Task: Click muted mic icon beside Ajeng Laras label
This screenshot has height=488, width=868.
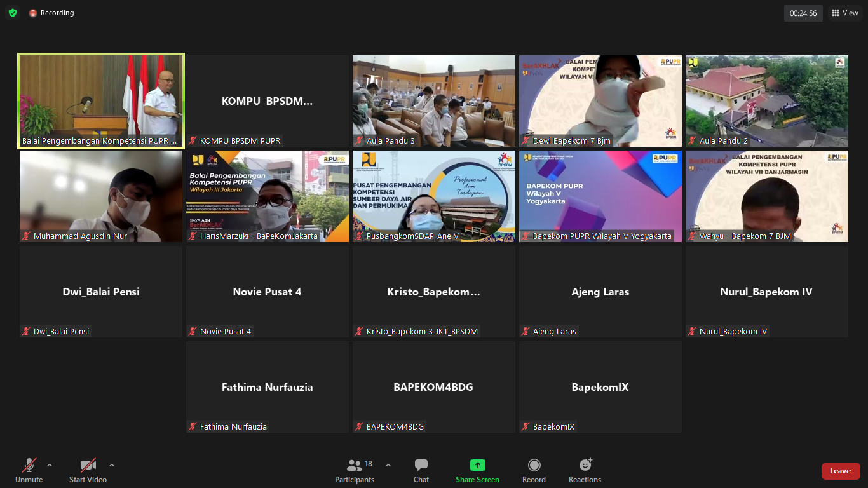Action: click(526, 332)
